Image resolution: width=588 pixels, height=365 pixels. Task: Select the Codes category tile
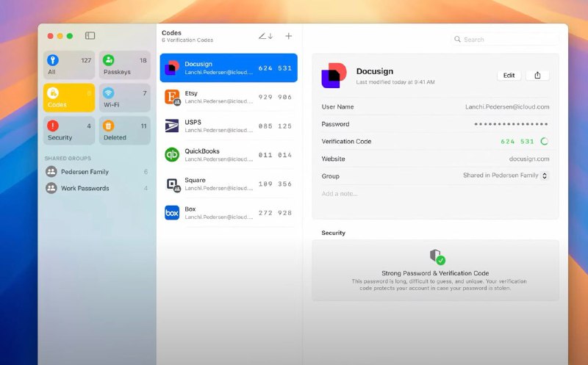tap(69, 98)
